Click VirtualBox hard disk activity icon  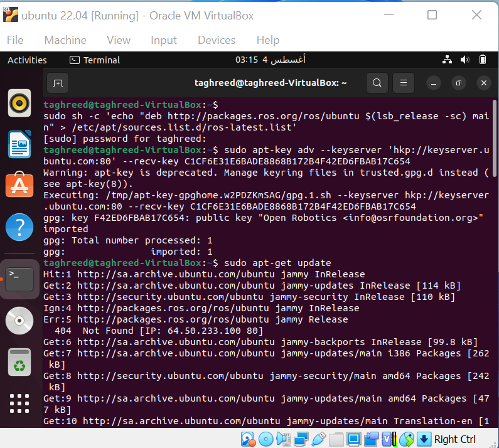[x=248, y=439]
